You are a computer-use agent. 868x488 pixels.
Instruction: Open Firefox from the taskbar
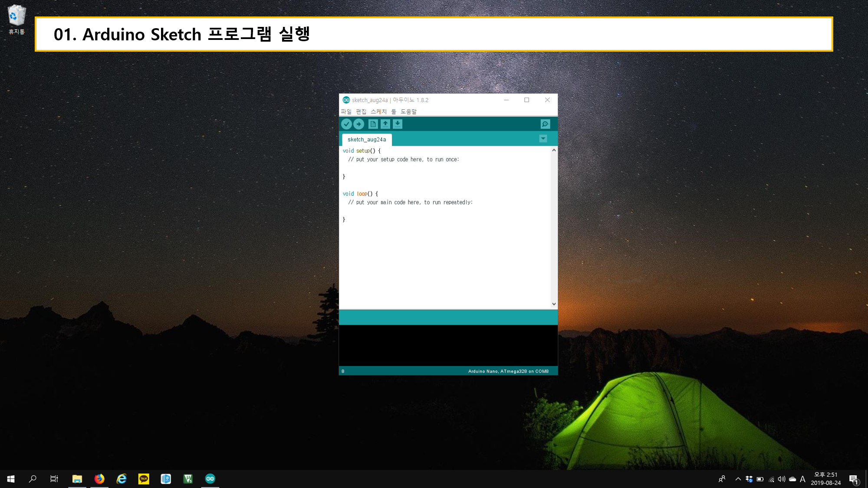[99, 478]
